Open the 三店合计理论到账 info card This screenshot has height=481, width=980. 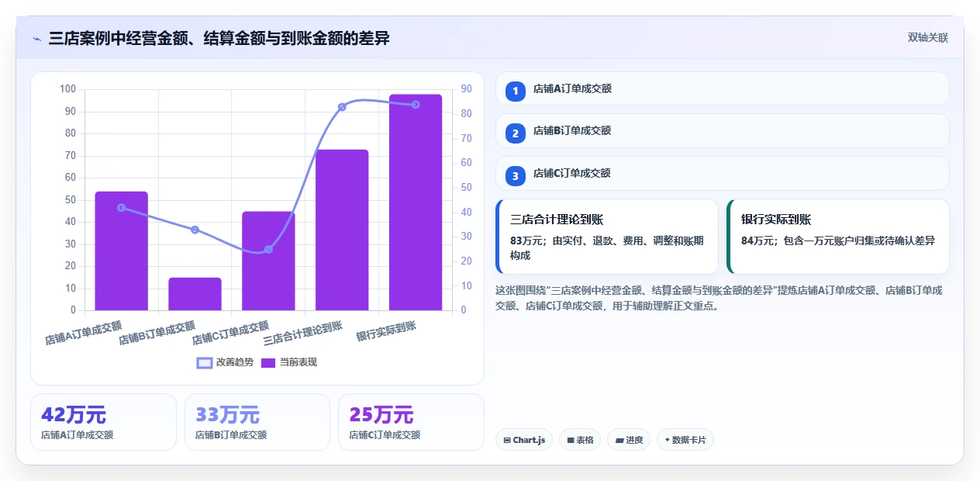(x=607, y=237)
